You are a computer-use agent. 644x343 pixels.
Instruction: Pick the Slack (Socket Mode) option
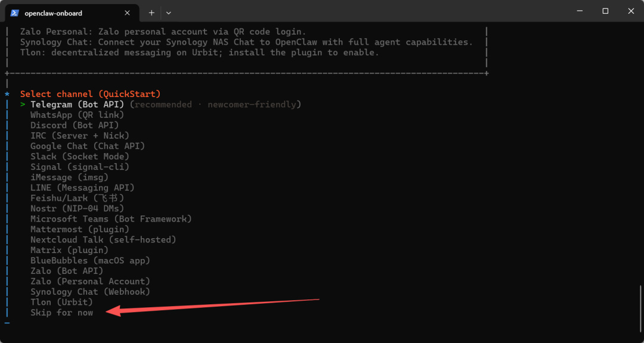coord(79,157)
